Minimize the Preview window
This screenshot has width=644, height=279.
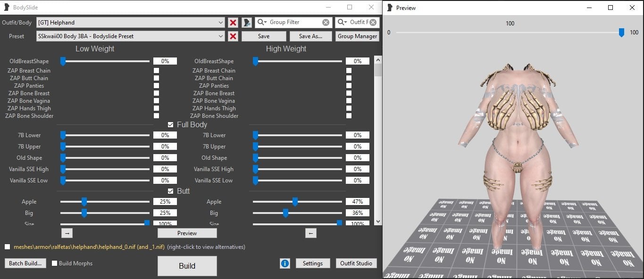pos(589,8)
